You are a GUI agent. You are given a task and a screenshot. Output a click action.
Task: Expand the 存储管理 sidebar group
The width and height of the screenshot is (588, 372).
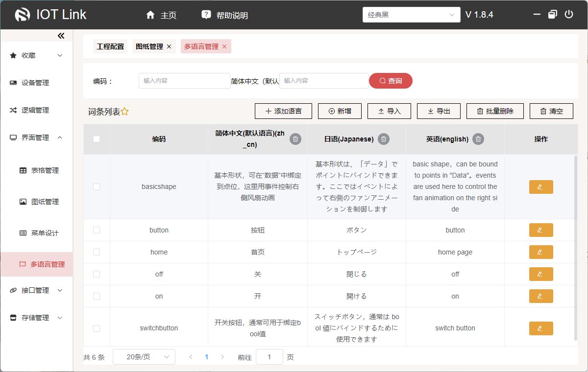click(x=37, y=318)
